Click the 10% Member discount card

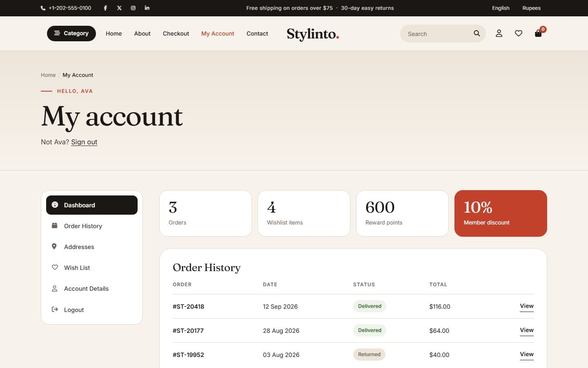[501, 213]
